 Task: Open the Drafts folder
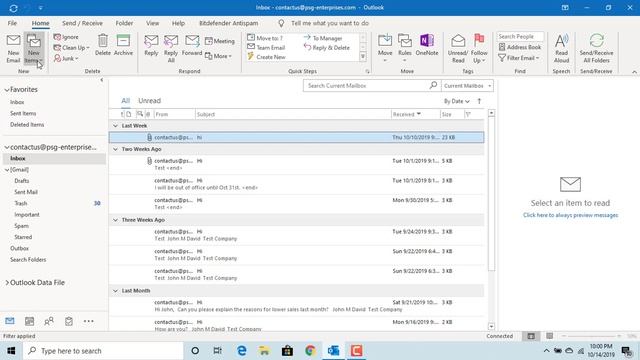(22, 181)
